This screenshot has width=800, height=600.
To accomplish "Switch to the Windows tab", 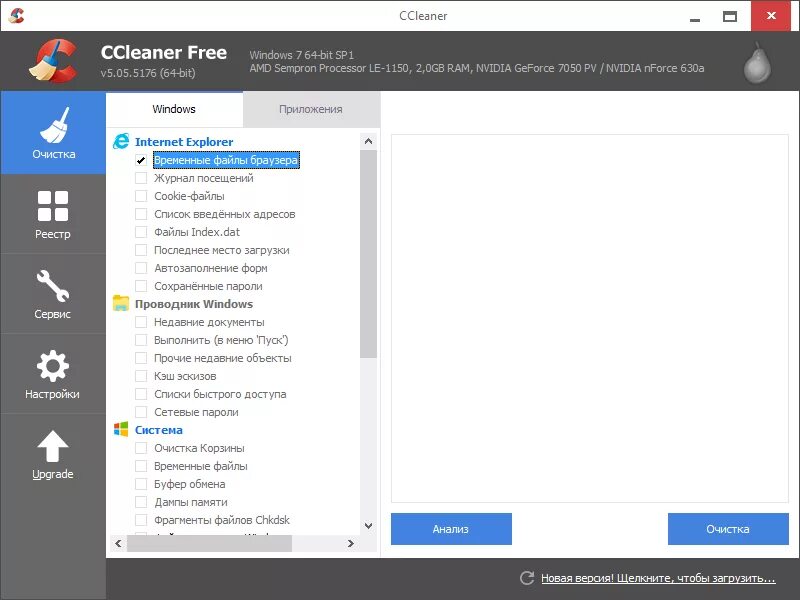I will [x=174, y=109].
